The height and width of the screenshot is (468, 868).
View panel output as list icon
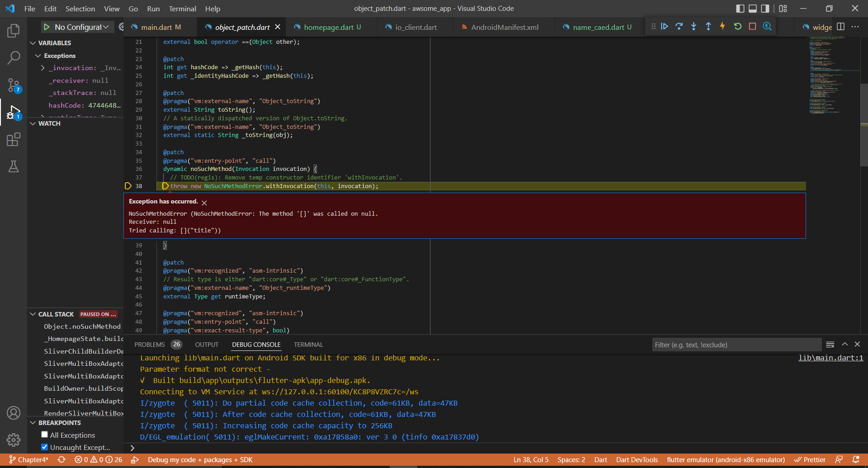tap(830, 345)
